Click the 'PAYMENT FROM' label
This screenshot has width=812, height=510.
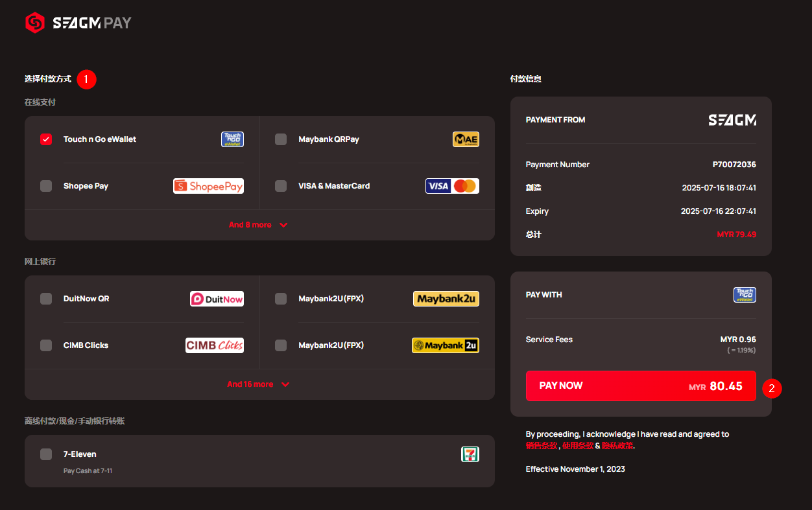pyautogui.click(x=555, y=120)
